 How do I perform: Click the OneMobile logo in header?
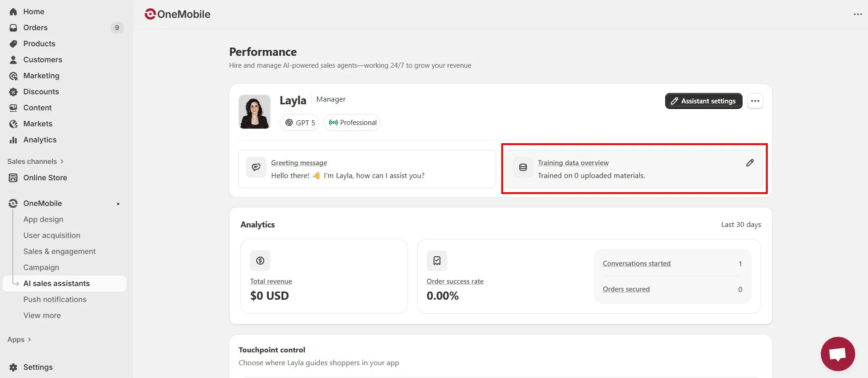(177, 14)
